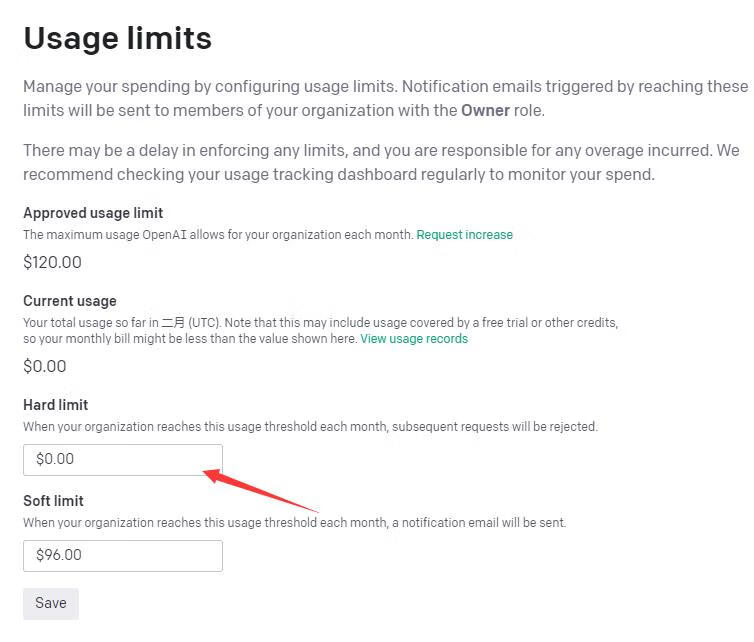754x642 pixels.
Task: Click the Manage your spending paragraph
Action: click(386, 99)
